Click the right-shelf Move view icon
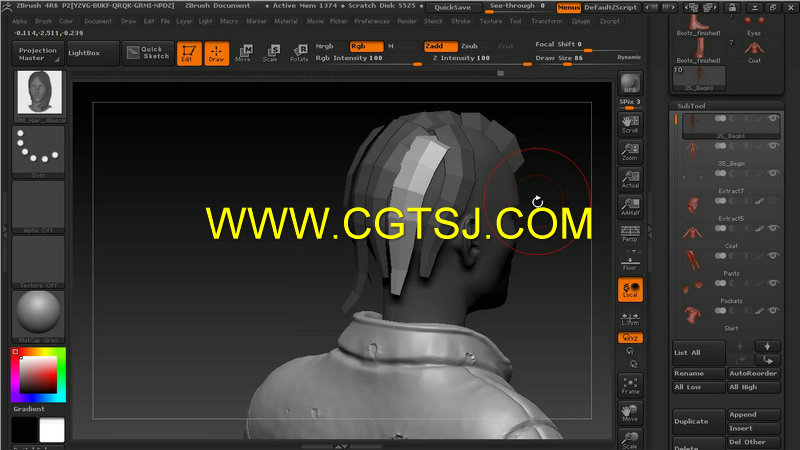Image resolution: width=800 pixels, height=450 pixels. pos(630,413)
